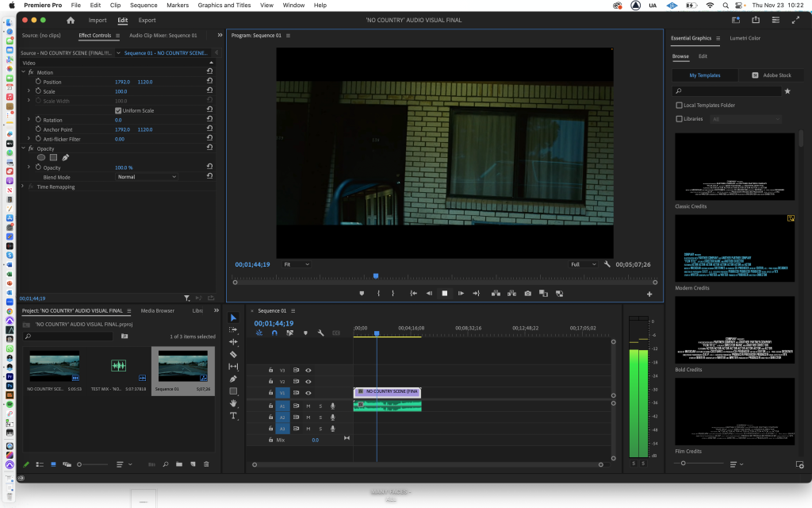The height and width of the screenshot is (508, 812).
Task: Open the Markers menu
Action: click(178, 6)
